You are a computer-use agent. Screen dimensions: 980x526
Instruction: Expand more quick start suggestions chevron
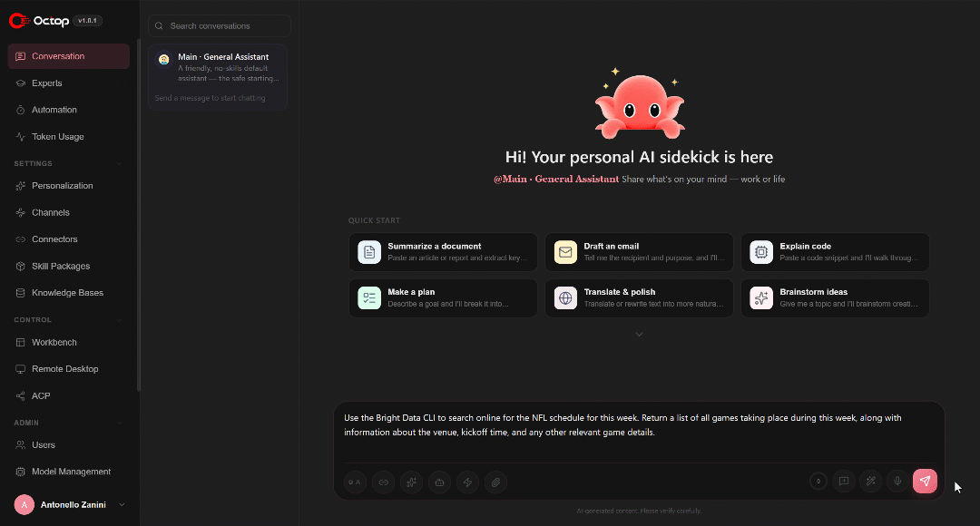coord(639,335)
